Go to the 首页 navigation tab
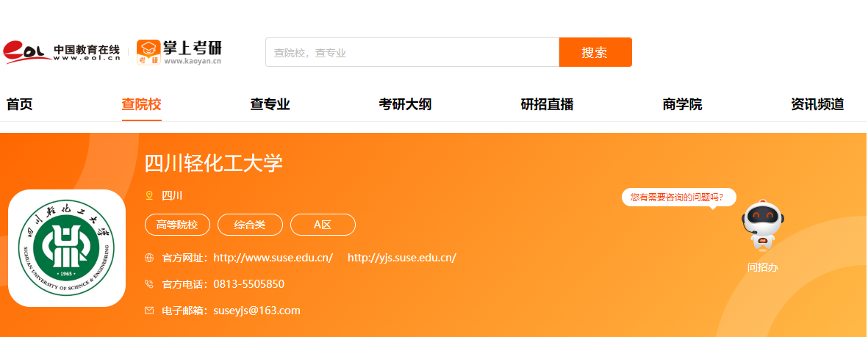The height and width of the screenshot is (337, 868). (x=20, y=104)
